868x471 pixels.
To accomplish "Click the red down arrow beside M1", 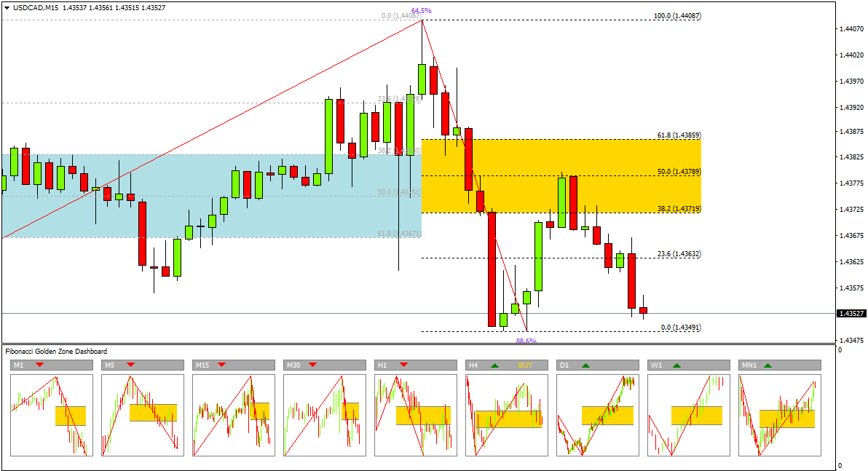I will [39, 365].
